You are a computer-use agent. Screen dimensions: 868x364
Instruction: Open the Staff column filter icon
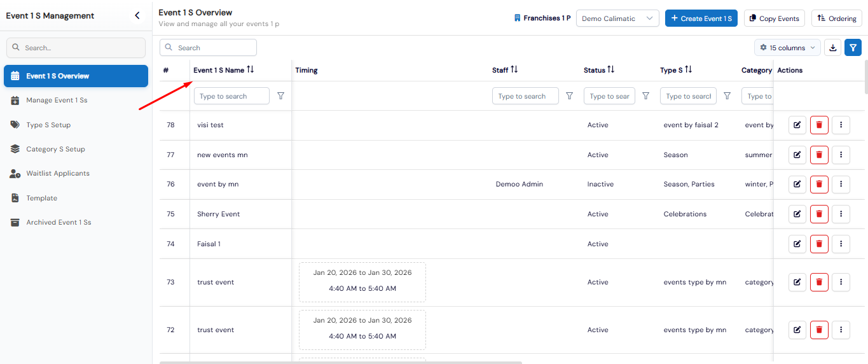pyautogui.click(x=569, y=96)
